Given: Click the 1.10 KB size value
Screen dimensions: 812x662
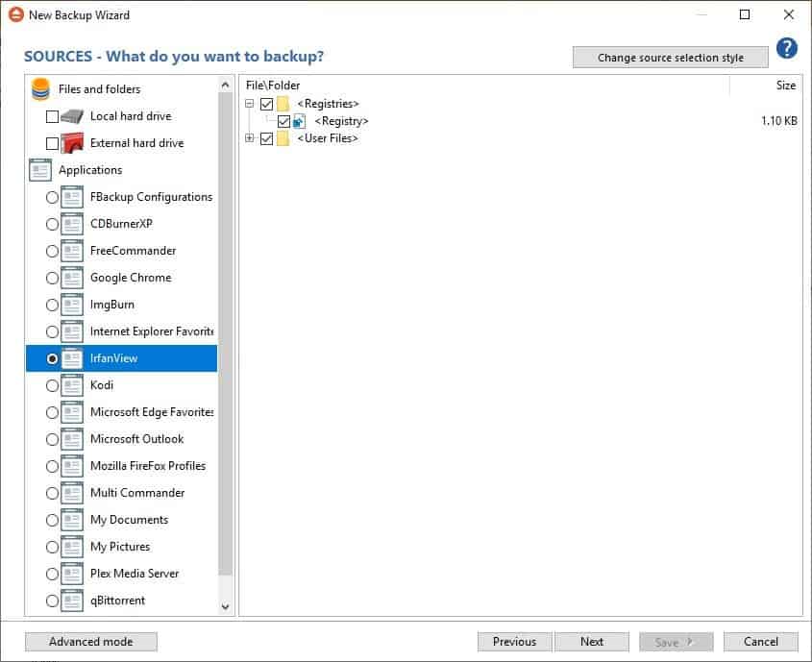Looking at the screenshot, I should pyautogui.click(x=779, y=121).
